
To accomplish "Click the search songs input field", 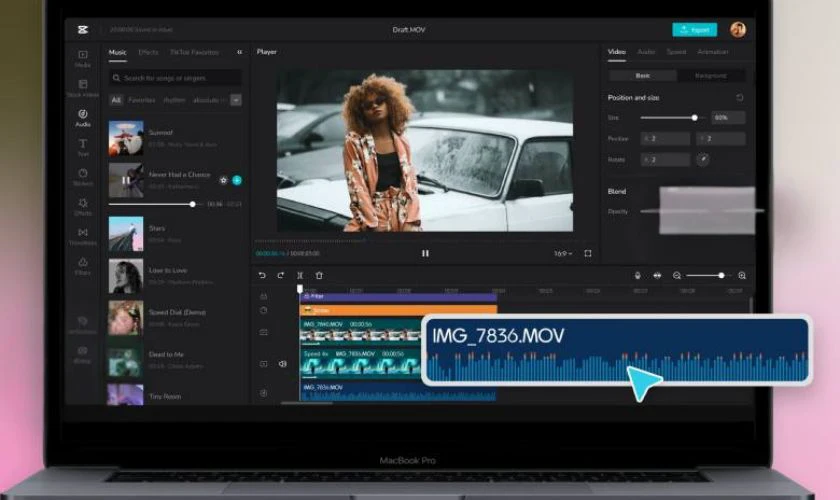I will [175, 78].
